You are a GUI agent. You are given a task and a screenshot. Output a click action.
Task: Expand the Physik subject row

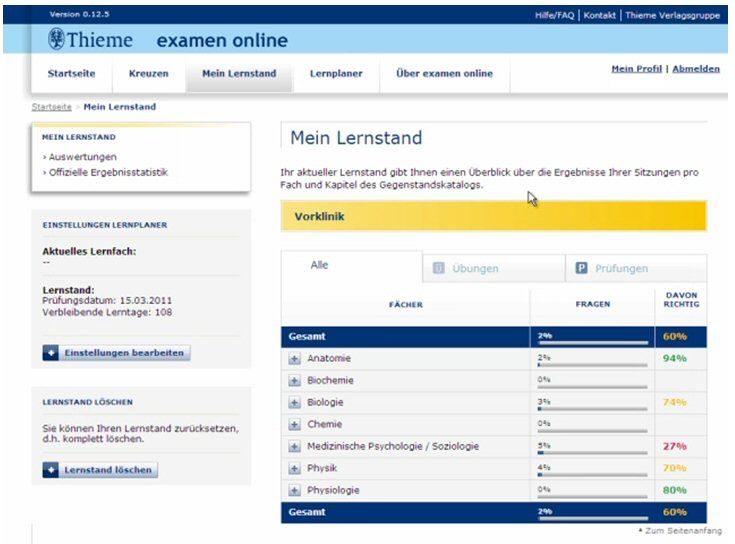[294, 469]
